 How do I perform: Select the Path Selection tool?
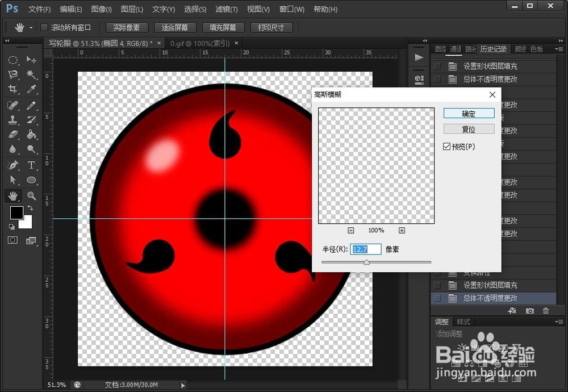tap(13, 180)
